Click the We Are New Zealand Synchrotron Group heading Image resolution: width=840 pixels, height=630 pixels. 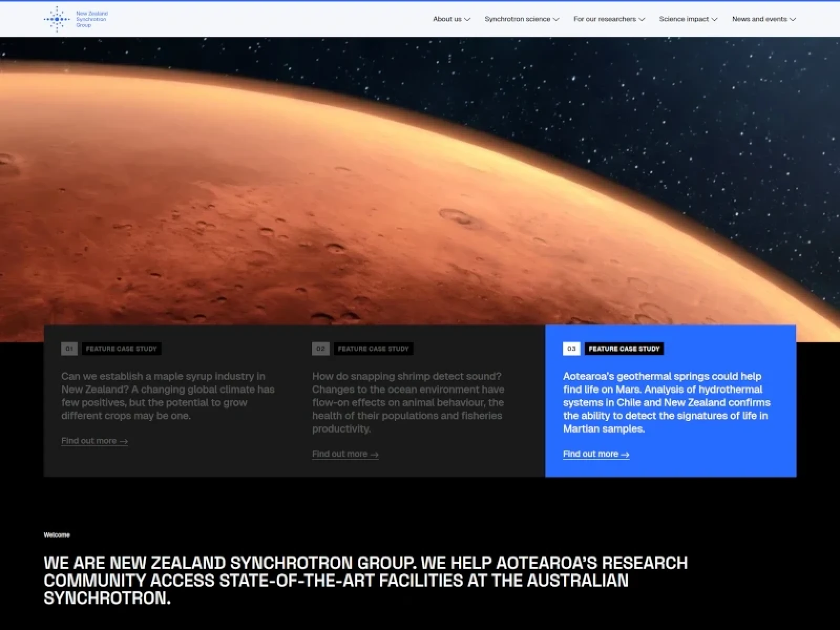[365, 580]
